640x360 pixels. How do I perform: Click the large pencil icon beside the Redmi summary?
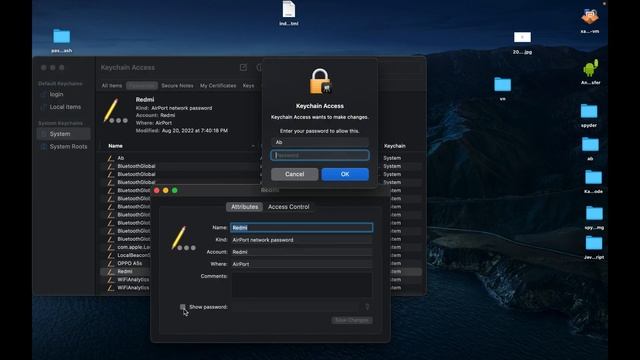click(x=116, y=111)
